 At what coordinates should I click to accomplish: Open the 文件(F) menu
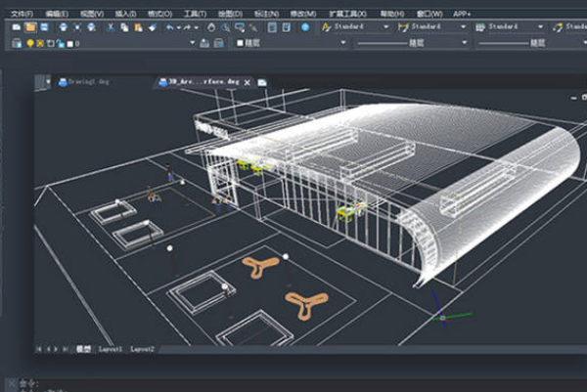[19, 14]
